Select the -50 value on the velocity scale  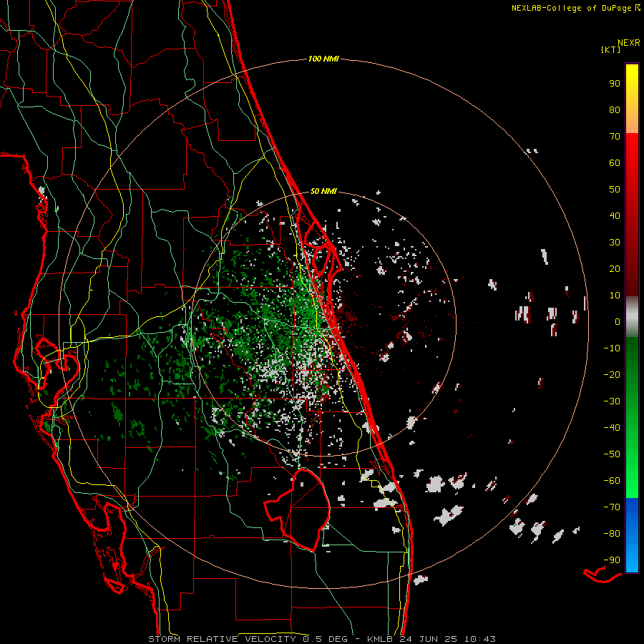pos(612,454)
